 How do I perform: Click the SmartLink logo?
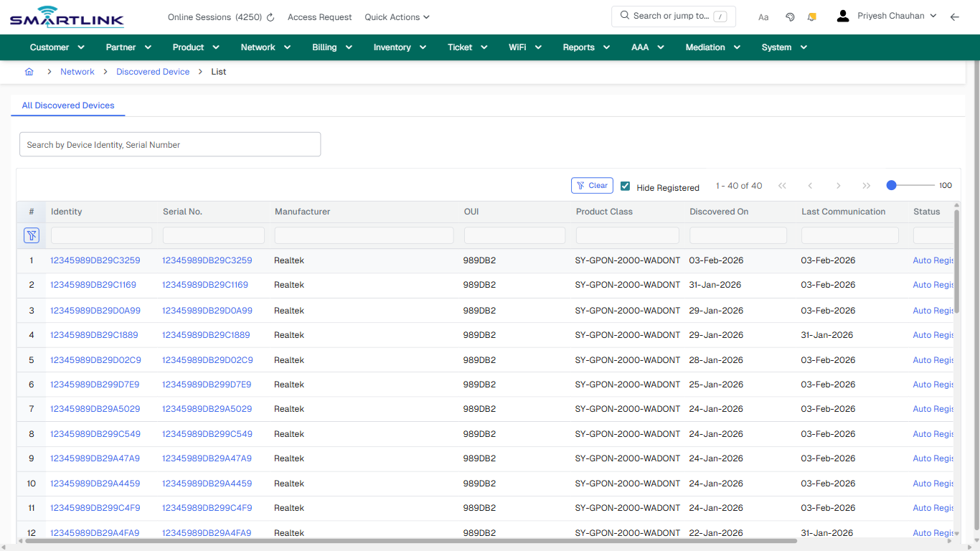click(66, 17)
